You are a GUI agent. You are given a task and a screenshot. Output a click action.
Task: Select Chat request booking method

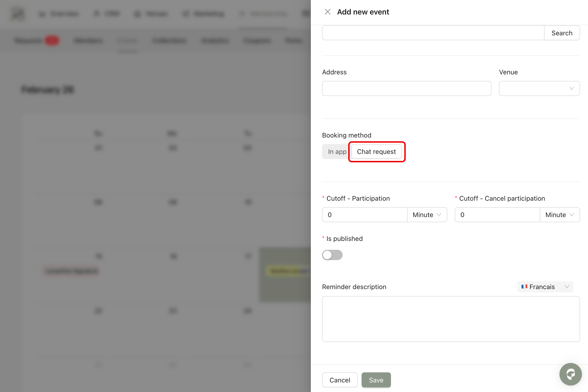(x=376, y=152)
